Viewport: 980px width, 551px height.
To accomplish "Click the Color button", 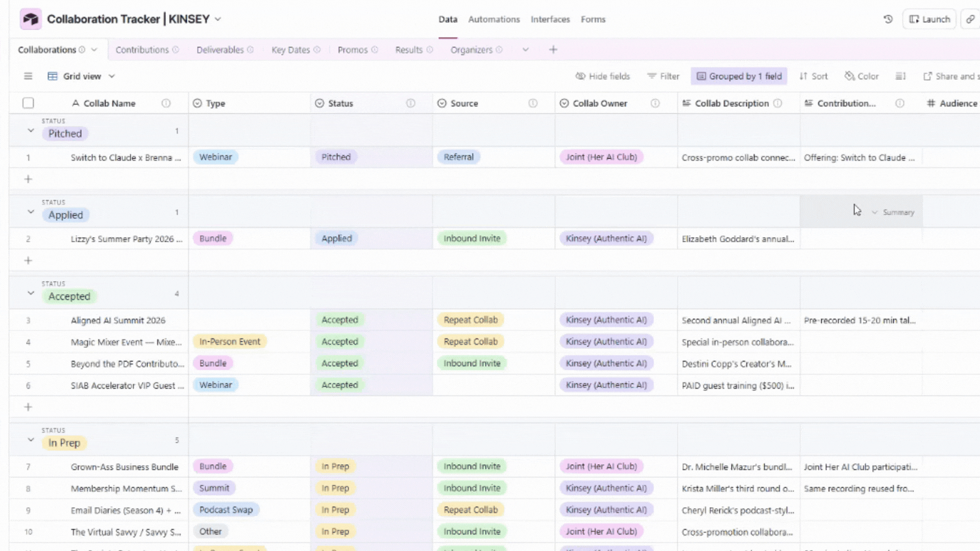I will click(862, 76).
